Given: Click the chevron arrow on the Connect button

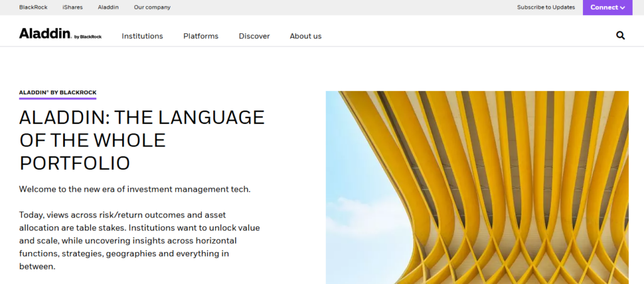Looking at the screenshot, I should click(622, 8).
